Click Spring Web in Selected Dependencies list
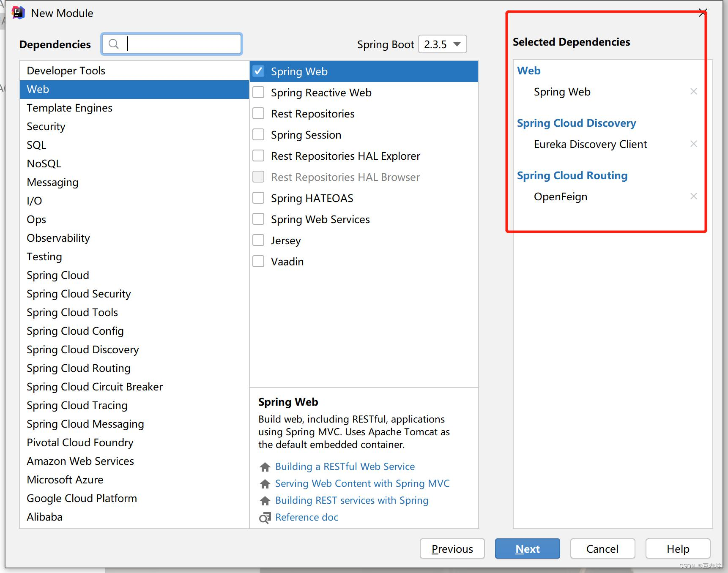Image resolution: width=728 pixels, height=573 pixels. [562, 92]
